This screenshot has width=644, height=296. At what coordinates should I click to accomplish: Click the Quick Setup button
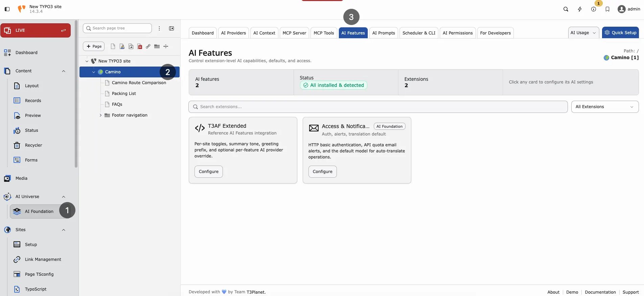(x=620, y=33)
